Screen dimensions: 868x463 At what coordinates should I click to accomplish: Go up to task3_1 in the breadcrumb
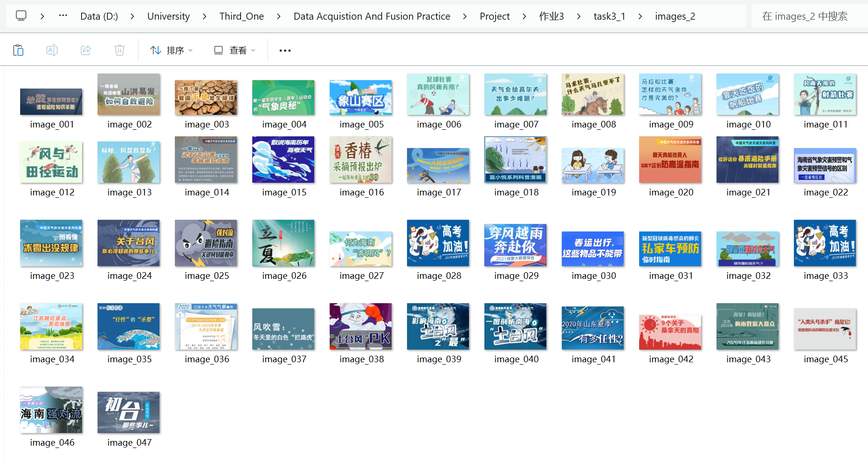point(609,16)
